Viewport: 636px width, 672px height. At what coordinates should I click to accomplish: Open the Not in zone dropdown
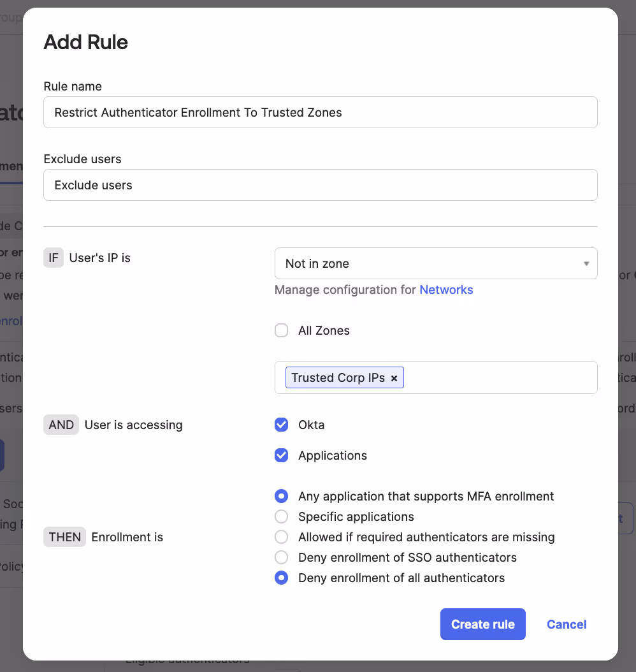[435, 263]
